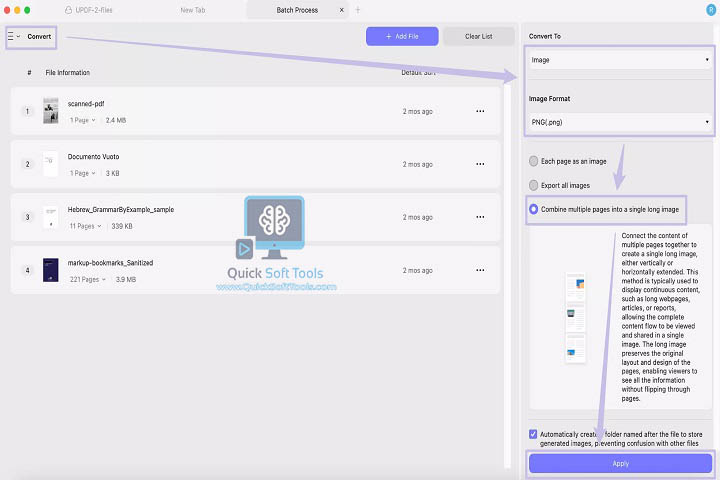
Task: Open the Convert mode list icon
Action: pos(13,36)
